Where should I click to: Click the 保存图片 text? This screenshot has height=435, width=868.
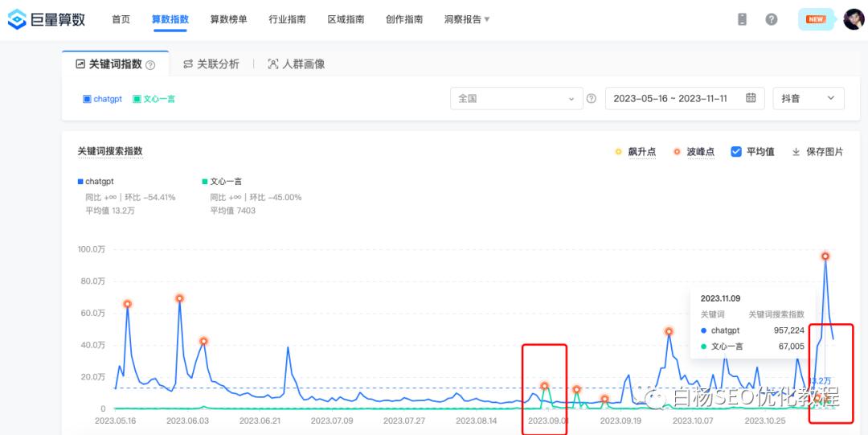click(x=825, y=152)
